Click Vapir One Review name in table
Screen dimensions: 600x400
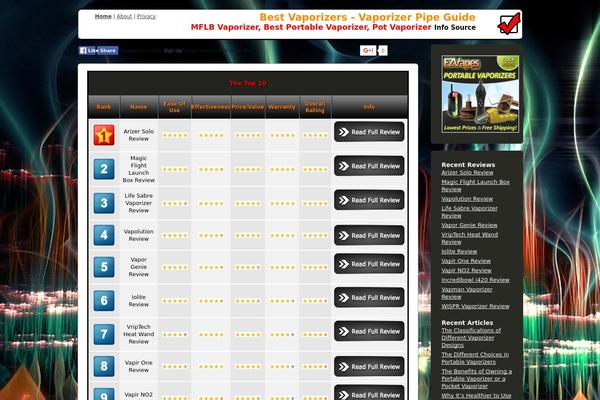tap(139, 366)
